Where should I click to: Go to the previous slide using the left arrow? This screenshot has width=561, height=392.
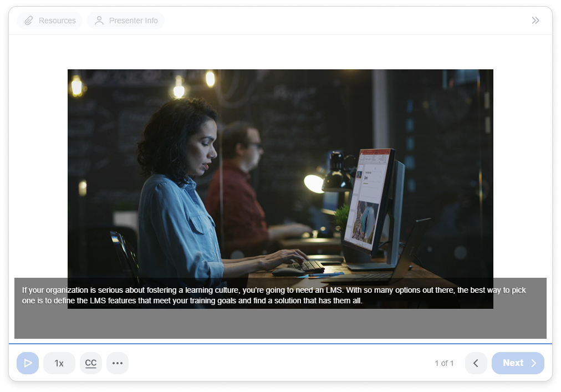pyautogui.click(x=476, y=363)
